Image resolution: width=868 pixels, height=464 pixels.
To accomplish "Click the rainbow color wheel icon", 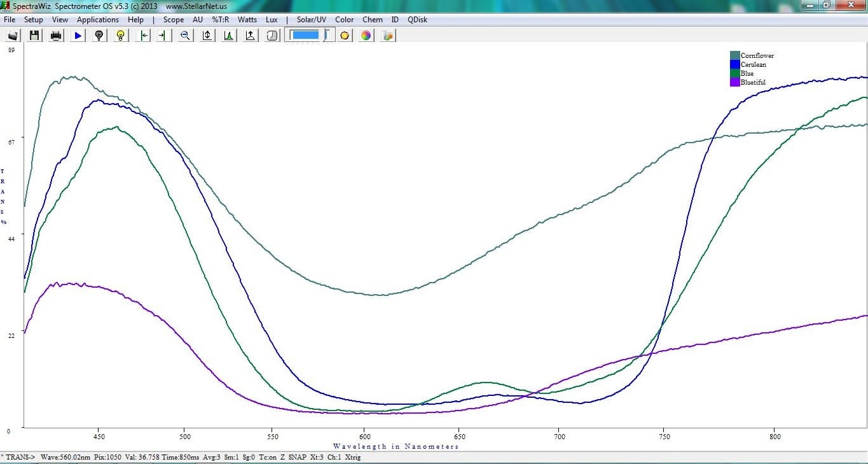I will point(366,36).
